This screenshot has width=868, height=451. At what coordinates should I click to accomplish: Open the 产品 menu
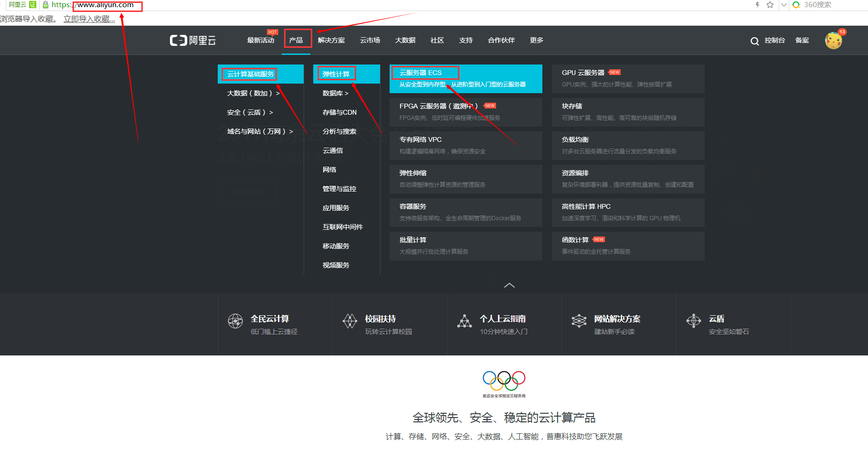pos(296,40)
